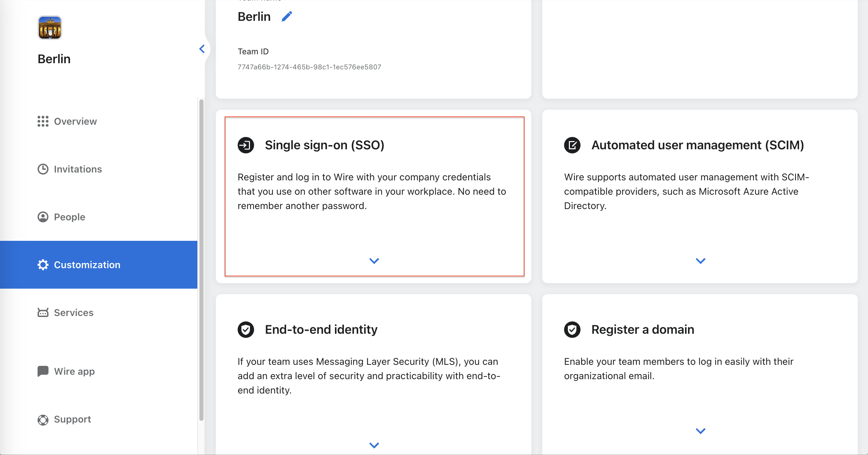Click the Support lifebuoy icon

click(43, 420)
